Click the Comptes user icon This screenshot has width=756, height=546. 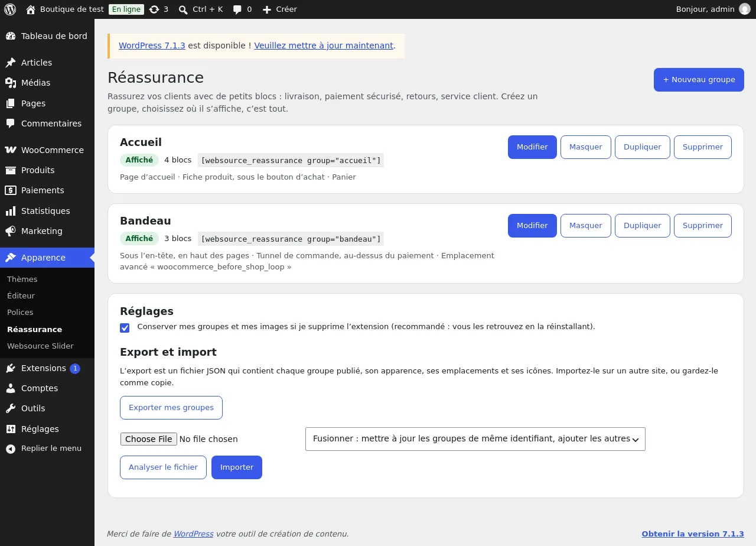(11, 388)
